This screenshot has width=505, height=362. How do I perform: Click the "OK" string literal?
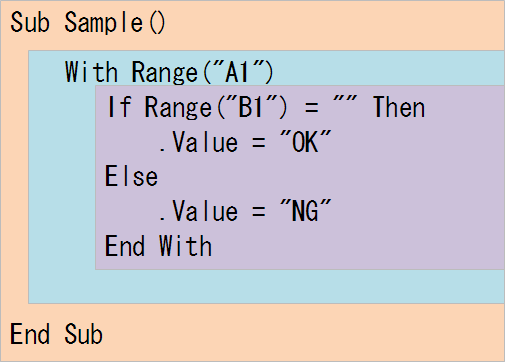(306, 141)
